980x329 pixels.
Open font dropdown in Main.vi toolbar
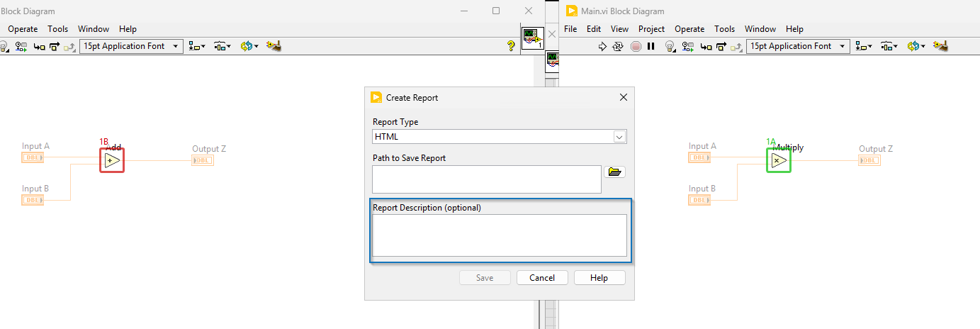pos(798,46)
